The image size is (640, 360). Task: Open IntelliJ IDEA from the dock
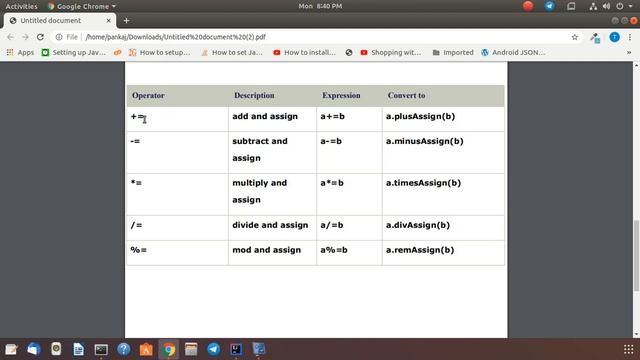point(236,349)
